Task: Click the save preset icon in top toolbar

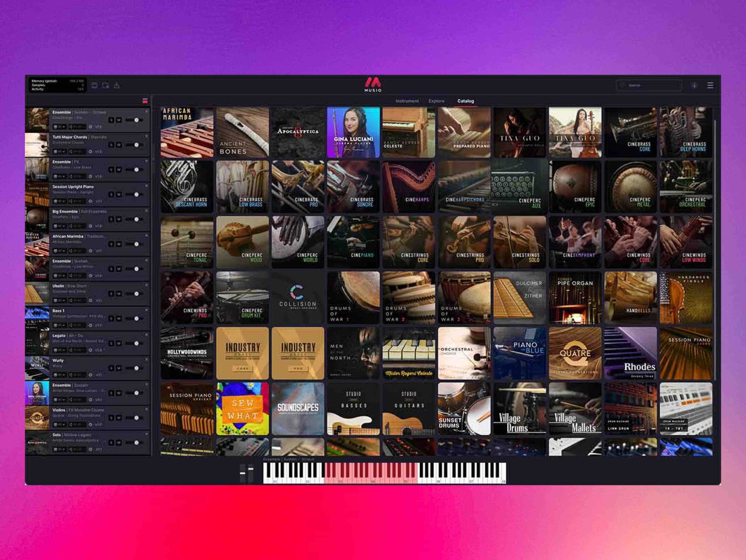Action: tap(95, 85)
